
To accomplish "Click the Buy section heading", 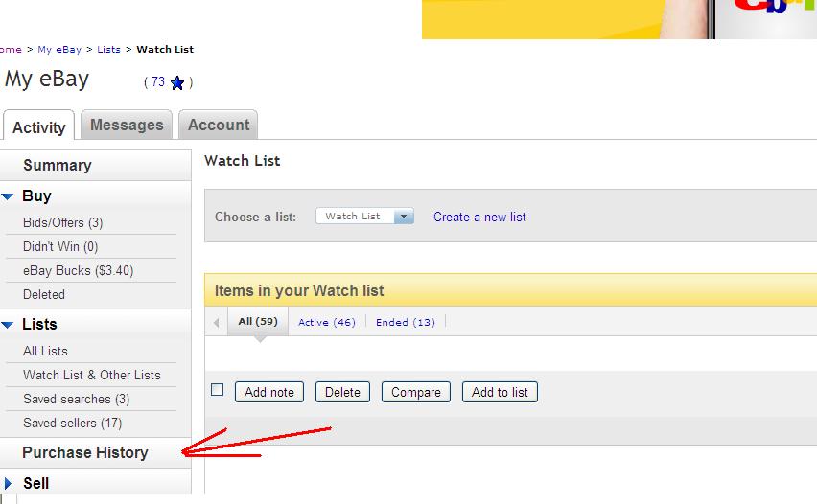I will 36,196.
